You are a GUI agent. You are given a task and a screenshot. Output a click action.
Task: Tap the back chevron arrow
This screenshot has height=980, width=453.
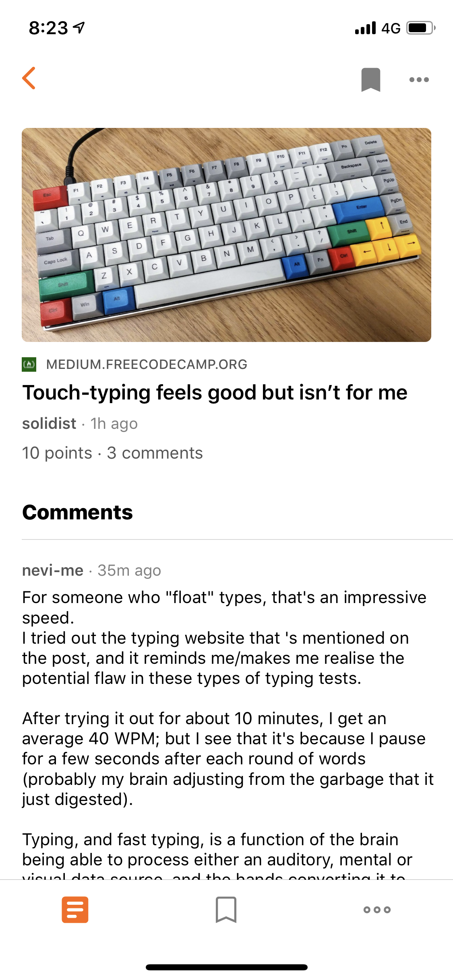click(29, 79)
